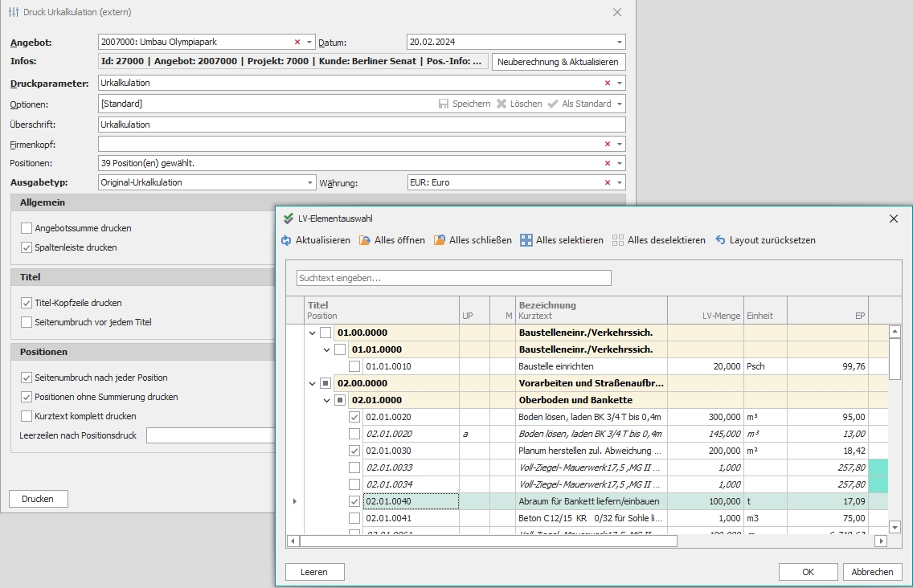
Task: Click the Alles schließen folder icon
Action: 440,240
